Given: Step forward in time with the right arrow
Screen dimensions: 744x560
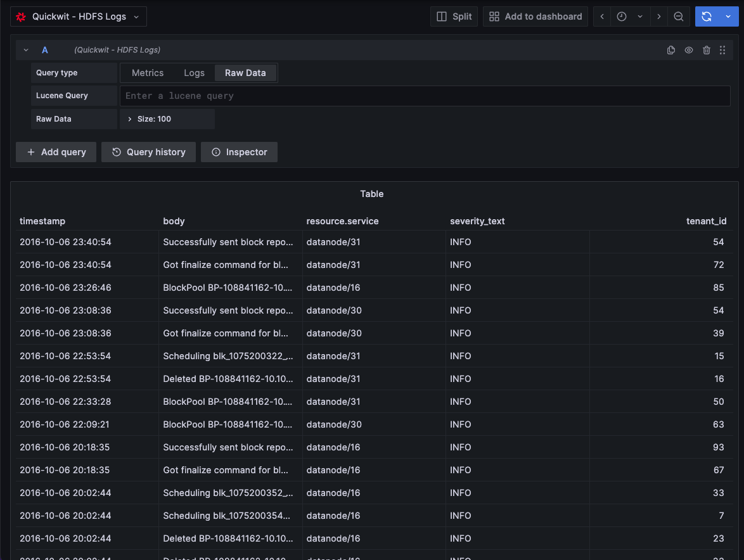Looking at the screenshot, I should [x=658, y=16].
